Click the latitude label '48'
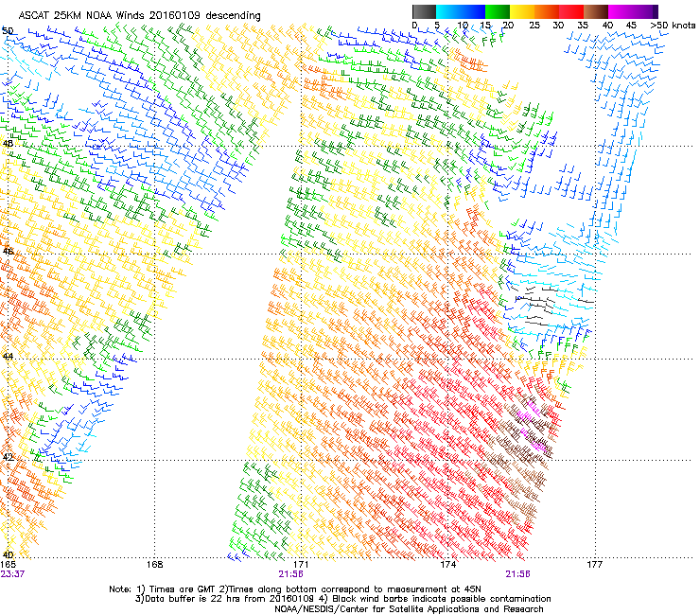 point(8,144)
